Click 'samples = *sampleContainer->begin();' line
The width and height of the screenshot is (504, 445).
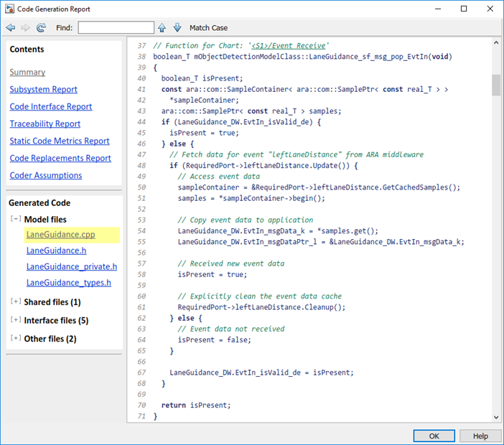pos(251,198)
